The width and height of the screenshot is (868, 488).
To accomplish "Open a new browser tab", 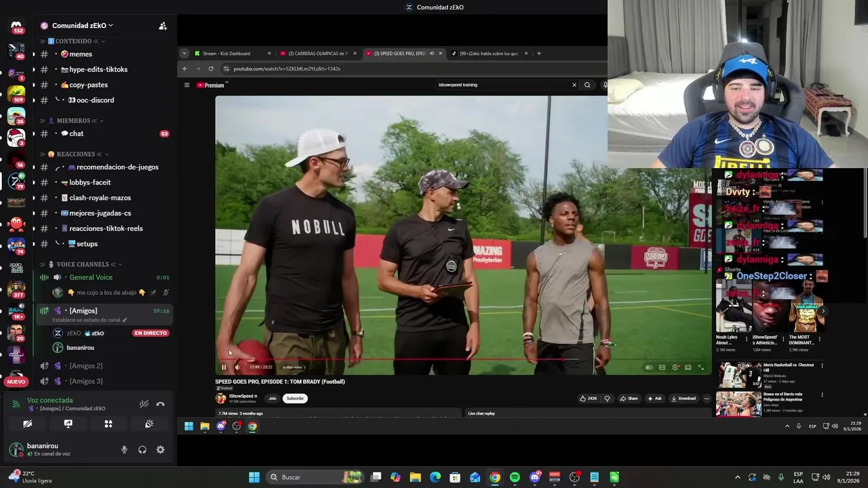I will click(x=539, y=54).
